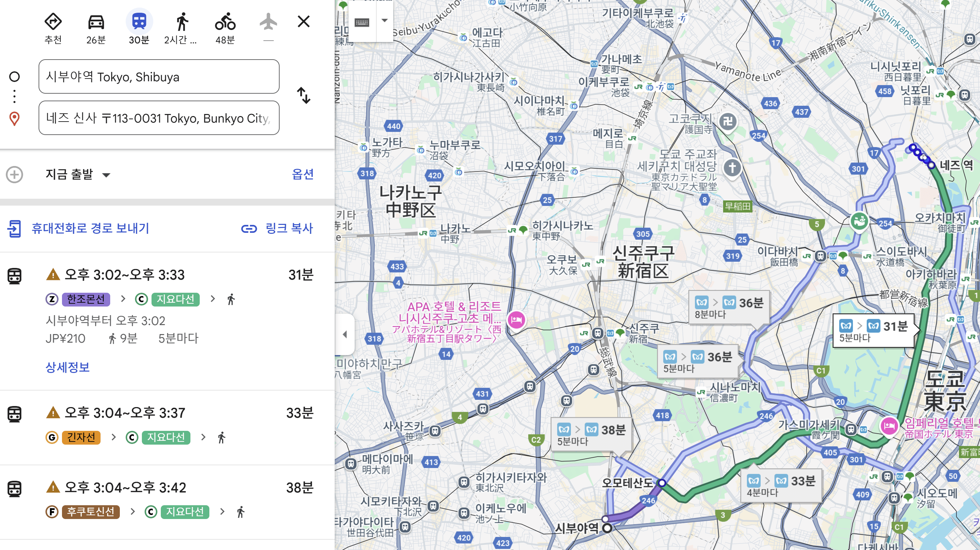Image resolution: width=980 pixels, height=550 pixels.
Task: Open the 지금 출발 departure dropdown
Action: point(77,175)
